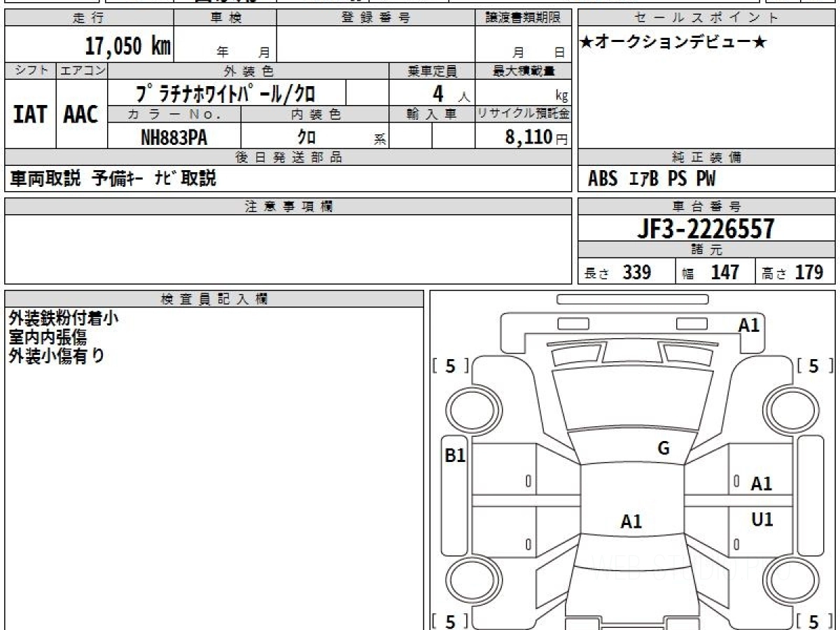
Task: Click the 内装色 header
Action: (x=315, y=115)
